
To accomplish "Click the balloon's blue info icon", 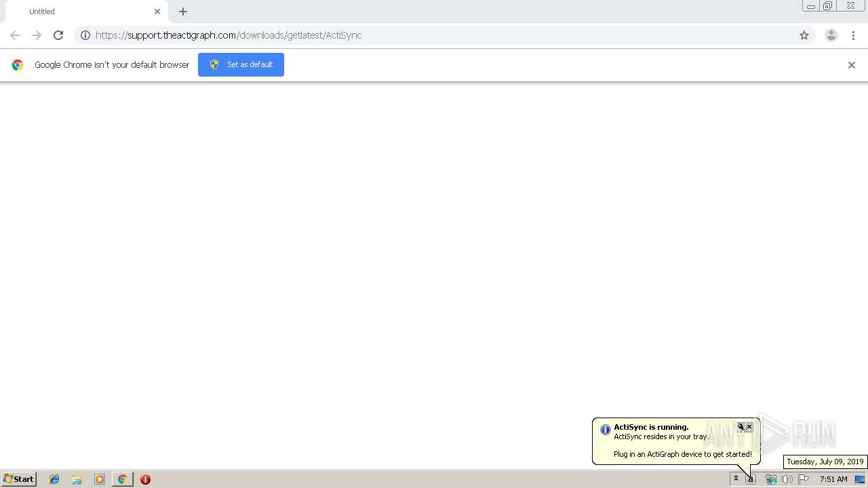I will tap(605, 430).
